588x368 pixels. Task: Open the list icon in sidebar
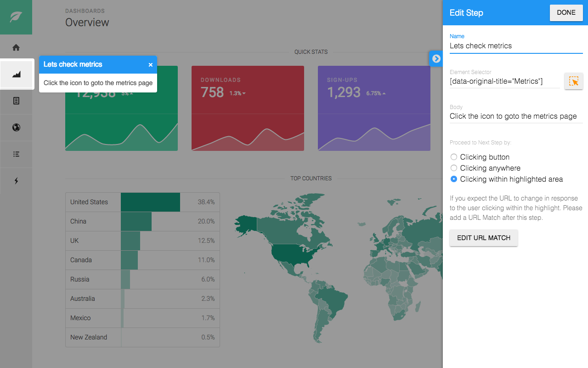coord(16,154)
